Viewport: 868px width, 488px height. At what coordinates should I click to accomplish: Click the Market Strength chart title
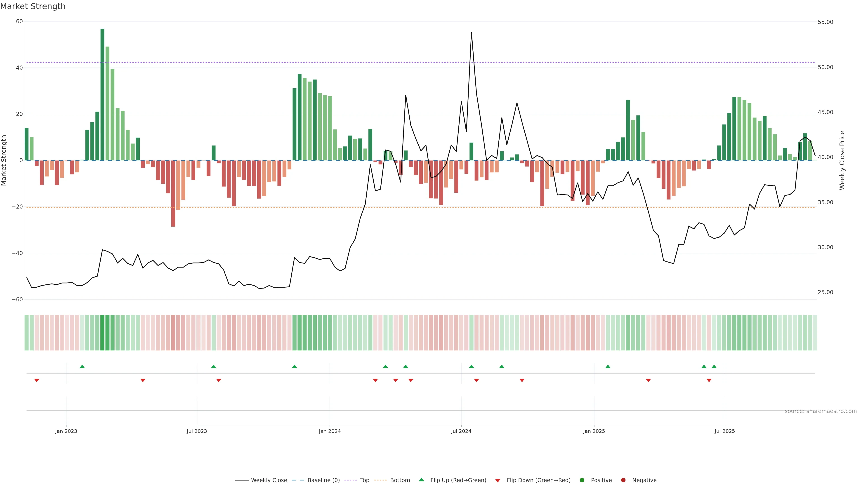tap(33, 6)
